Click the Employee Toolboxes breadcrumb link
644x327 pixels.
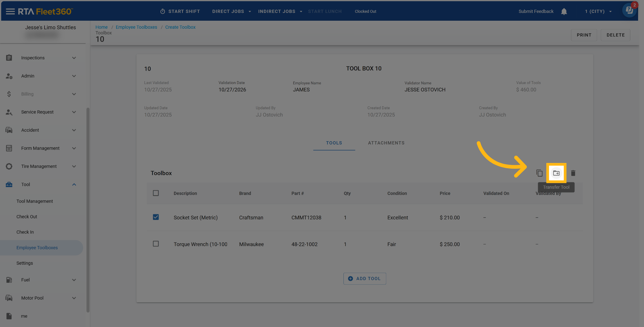coord(136,27)
